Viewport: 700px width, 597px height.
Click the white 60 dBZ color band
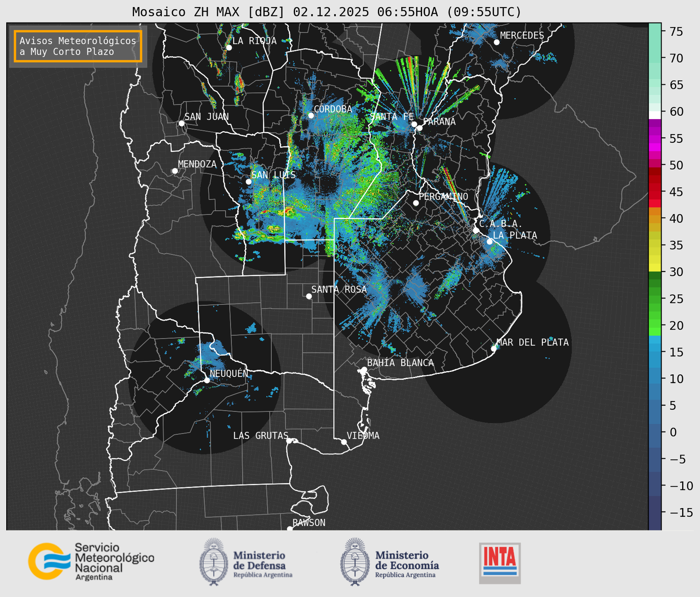click(655, 115)
